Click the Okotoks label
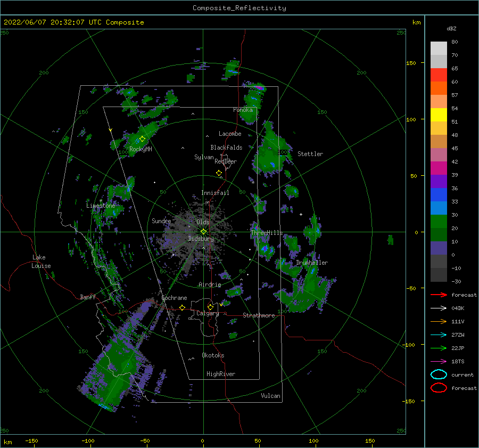Screen dimensions: 479x448 coord(213,355)
